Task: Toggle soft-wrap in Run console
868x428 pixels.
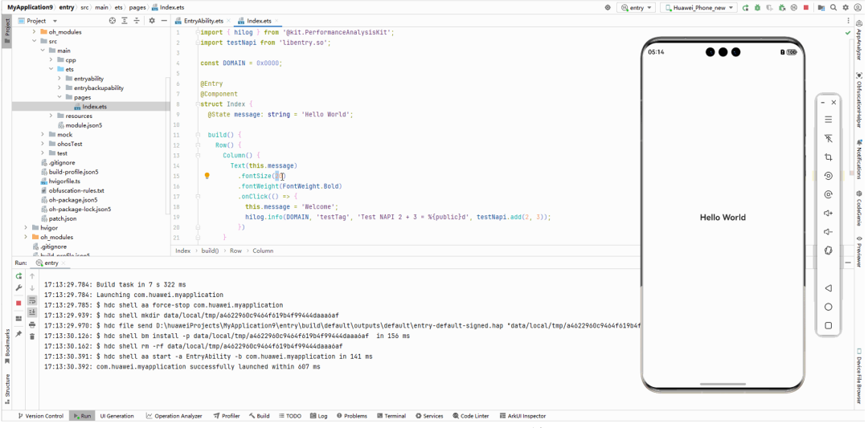Action: click(32, 300)
